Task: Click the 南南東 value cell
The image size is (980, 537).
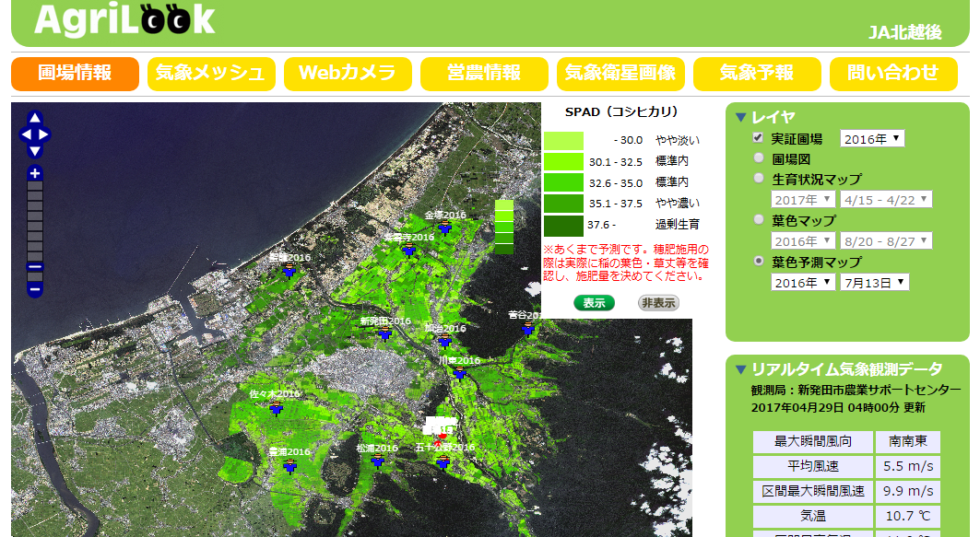Action: coord(907,441)
